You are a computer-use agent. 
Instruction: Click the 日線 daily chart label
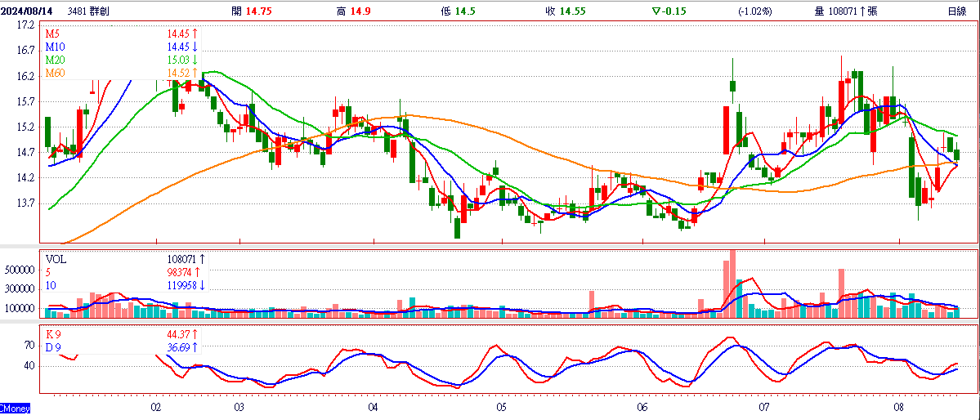click(957, 11)
